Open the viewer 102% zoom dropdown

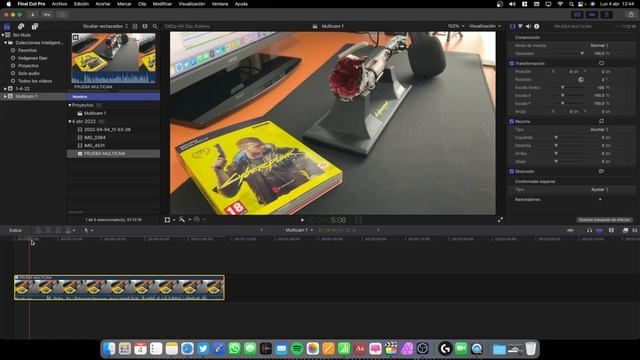point(456,26)
